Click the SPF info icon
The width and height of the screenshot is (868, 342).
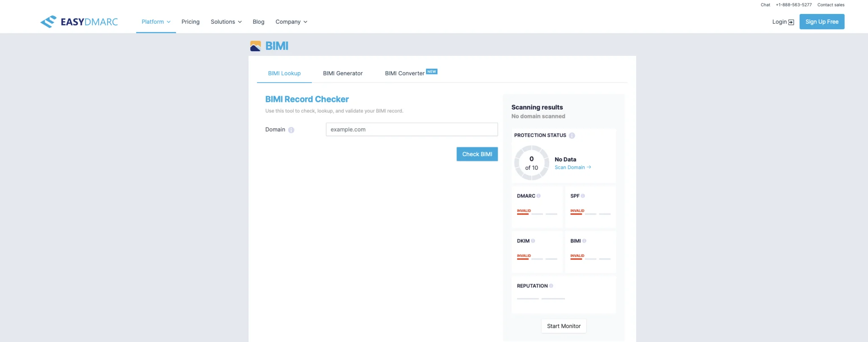click(583, 196)
